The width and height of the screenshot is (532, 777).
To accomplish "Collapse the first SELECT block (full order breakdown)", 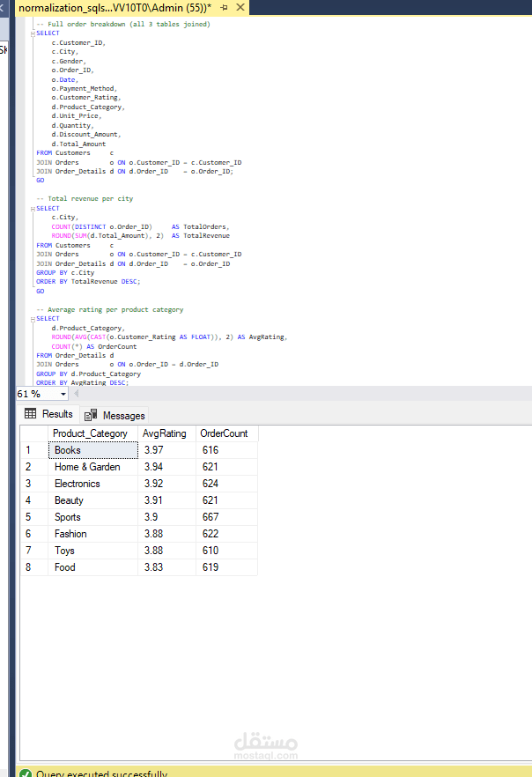I will pyautogui.click(x=33, y=33).
